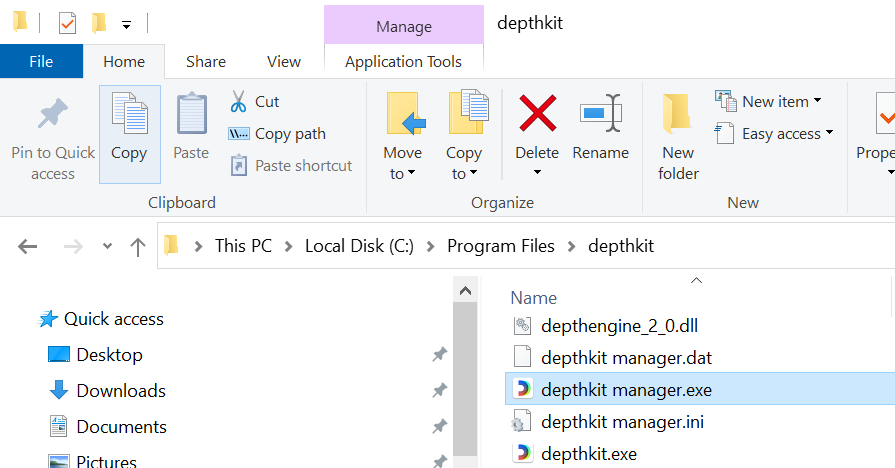Click the pin icon beside Downloads
Viewport: 895px width, 468px height.
pos(440,390)
